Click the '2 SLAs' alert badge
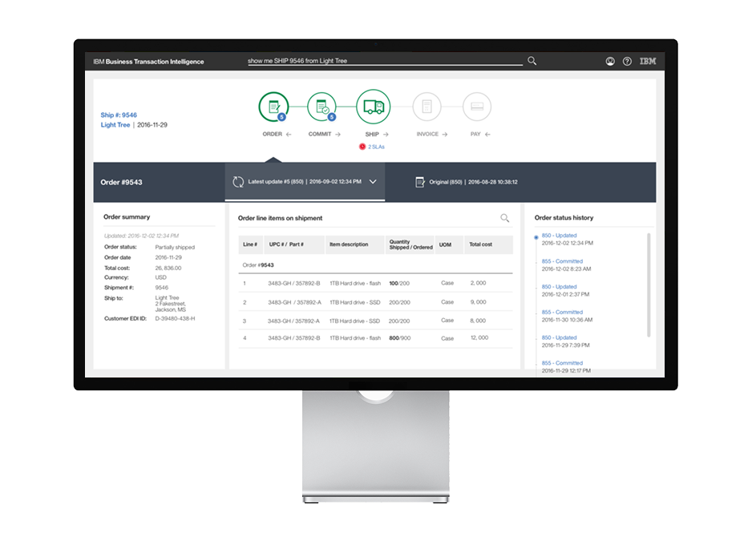The height and width of the screenshot is (537, 756). [x=373, y=147]
